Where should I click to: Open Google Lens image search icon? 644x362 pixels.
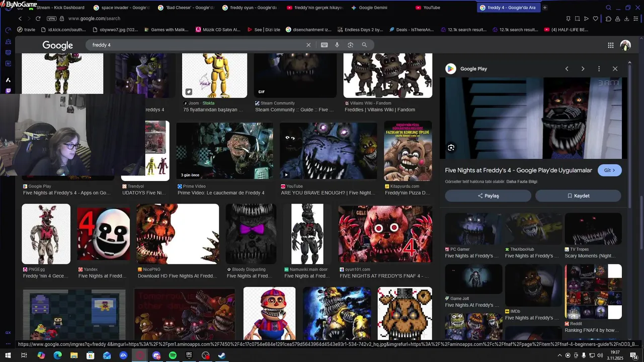coord(351,45)
